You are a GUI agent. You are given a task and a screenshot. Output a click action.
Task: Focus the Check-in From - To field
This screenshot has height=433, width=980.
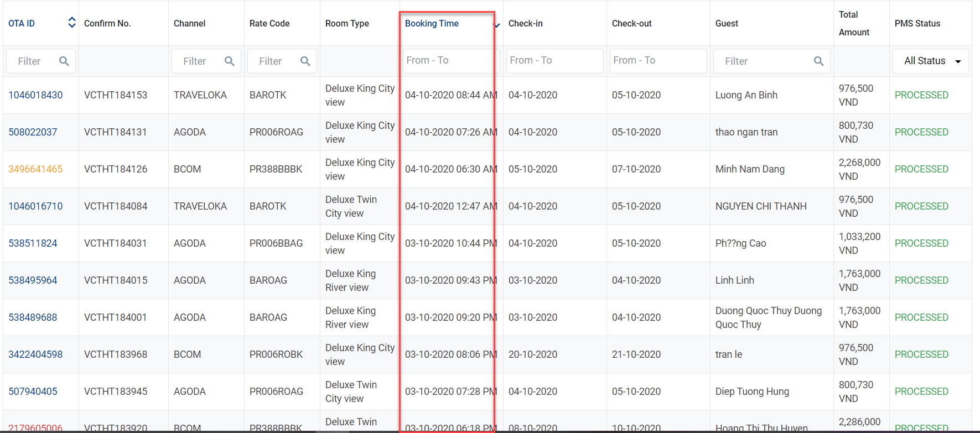click(x=554, y=60)
